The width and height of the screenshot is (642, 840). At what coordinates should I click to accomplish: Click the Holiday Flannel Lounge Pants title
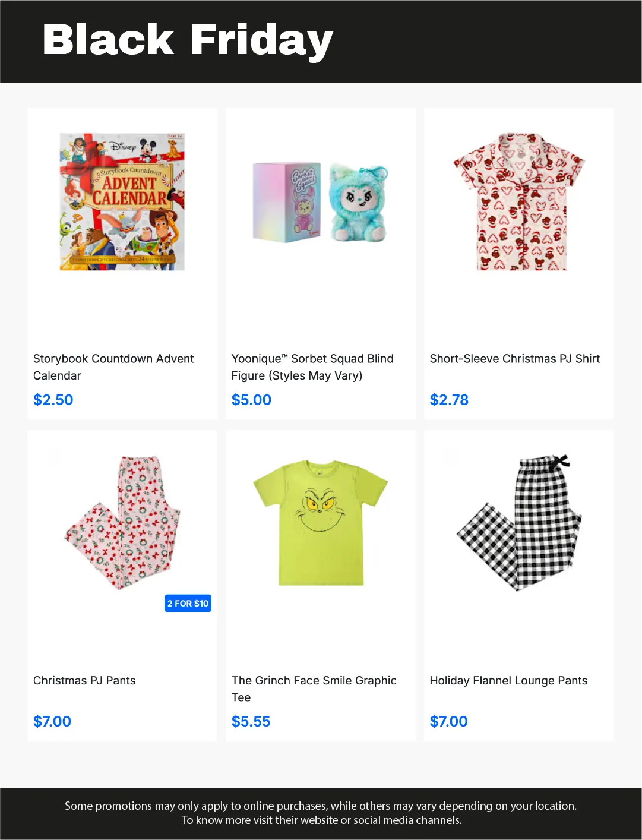point(508,681)
